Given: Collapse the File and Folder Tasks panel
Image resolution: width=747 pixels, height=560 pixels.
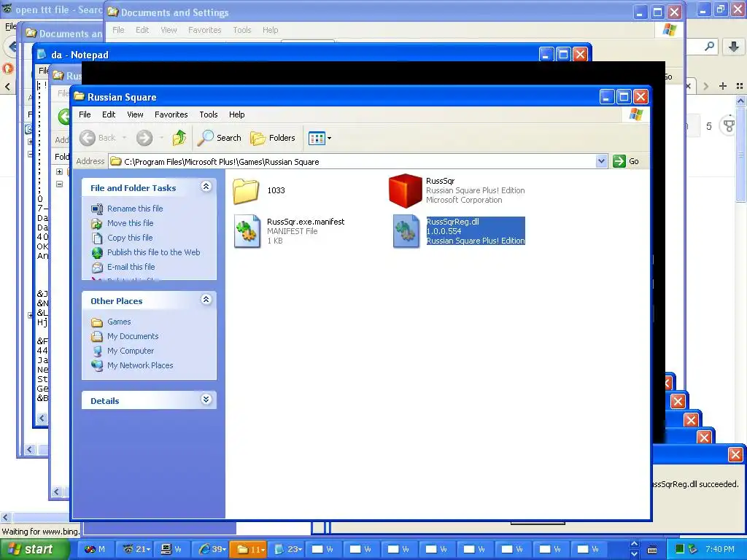Looking at the screenshot, I should point(206,186).
